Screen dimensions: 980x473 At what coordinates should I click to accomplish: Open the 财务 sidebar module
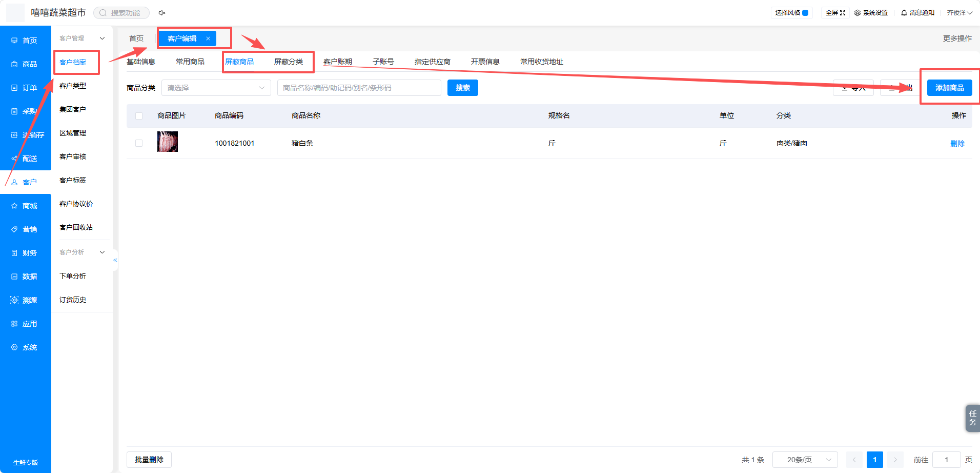click(x=25, y=253)
